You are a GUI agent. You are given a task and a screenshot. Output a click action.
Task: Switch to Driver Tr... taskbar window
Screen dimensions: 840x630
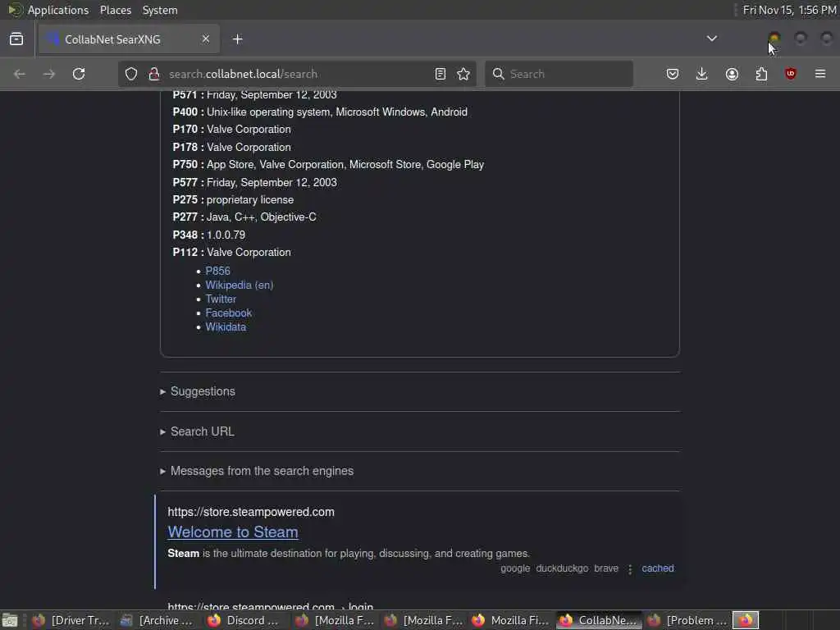71,620
